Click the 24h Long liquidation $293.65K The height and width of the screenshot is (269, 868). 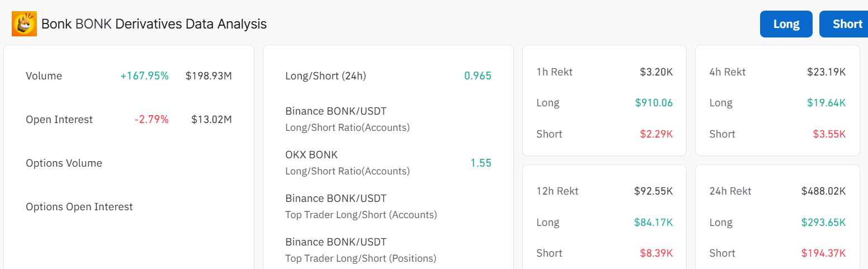(x=823, y=223)
